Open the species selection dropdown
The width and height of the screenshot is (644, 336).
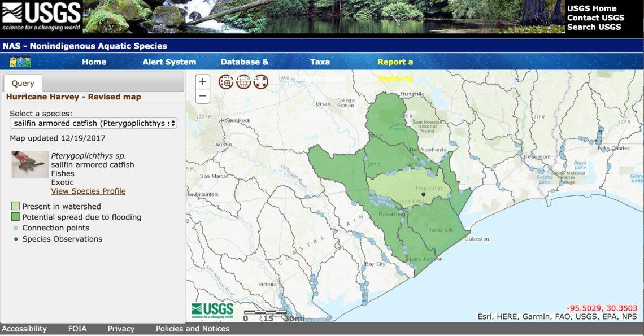click(93, 123)
